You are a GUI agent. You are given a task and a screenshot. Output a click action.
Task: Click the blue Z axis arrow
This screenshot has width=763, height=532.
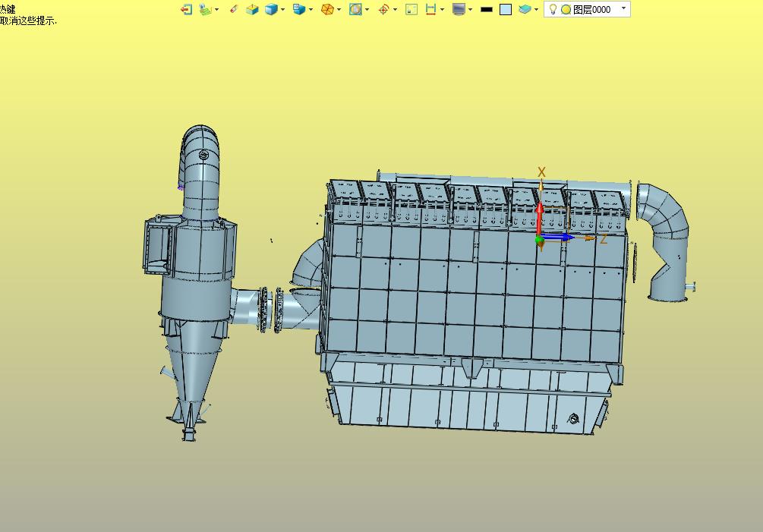[558, 238]
